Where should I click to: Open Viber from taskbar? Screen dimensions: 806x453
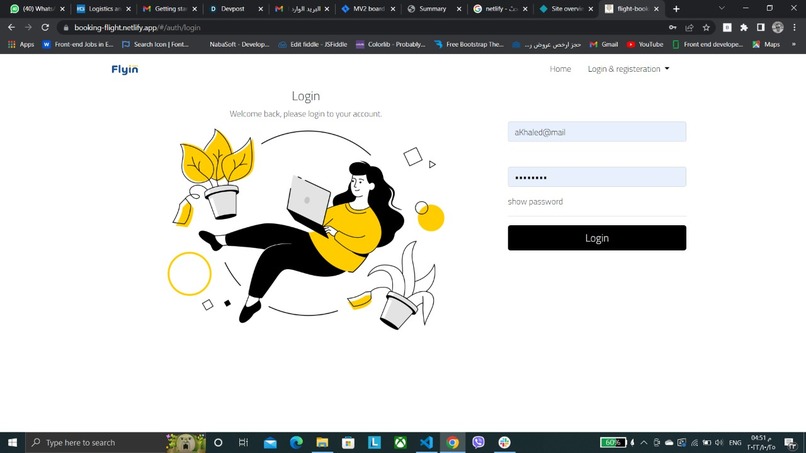pyautogui.click(x=479, y=442)
